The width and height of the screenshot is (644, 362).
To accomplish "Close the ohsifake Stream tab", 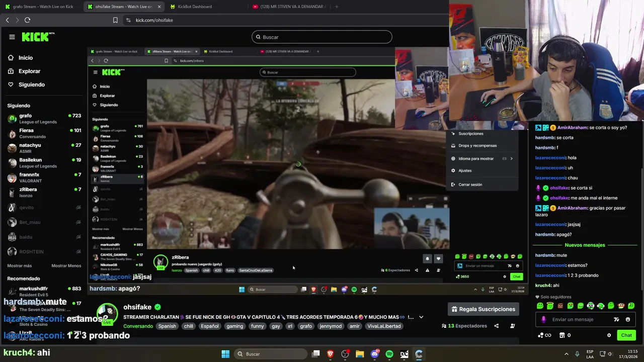I will (159, 7).
